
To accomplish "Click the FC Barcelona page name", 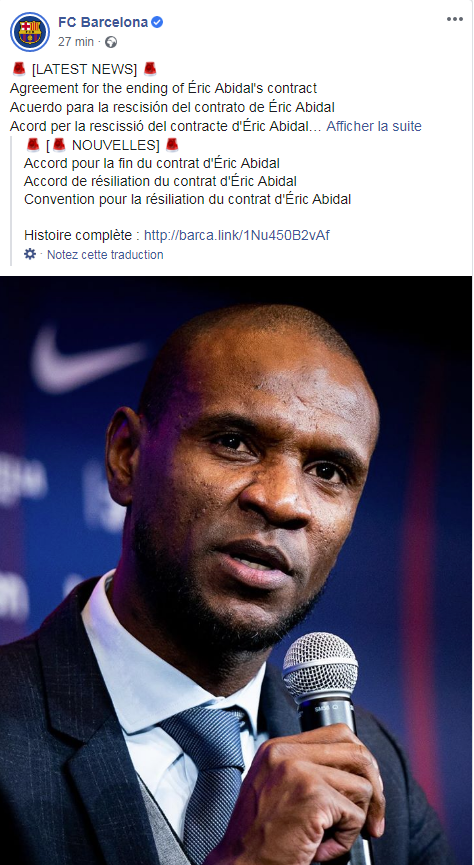I will (103, 22).
